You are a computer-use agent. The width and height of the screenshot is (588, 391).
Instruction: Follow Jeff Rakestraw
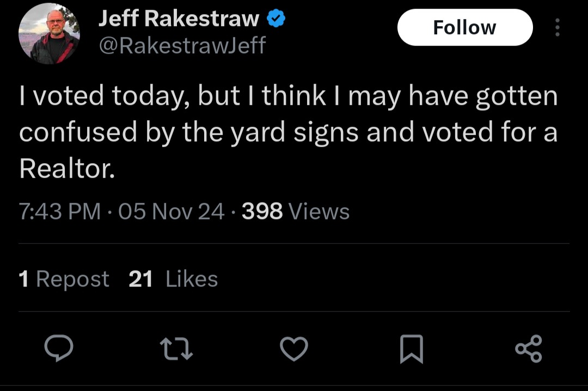(465, 27)
